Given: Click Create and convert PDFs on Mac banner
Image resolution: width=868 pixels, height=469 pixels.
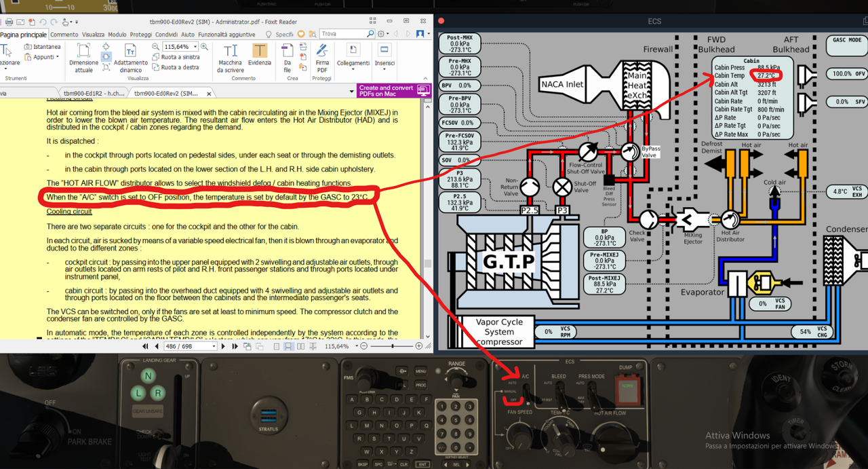Looking at the screenshot, I should (394, 91).
